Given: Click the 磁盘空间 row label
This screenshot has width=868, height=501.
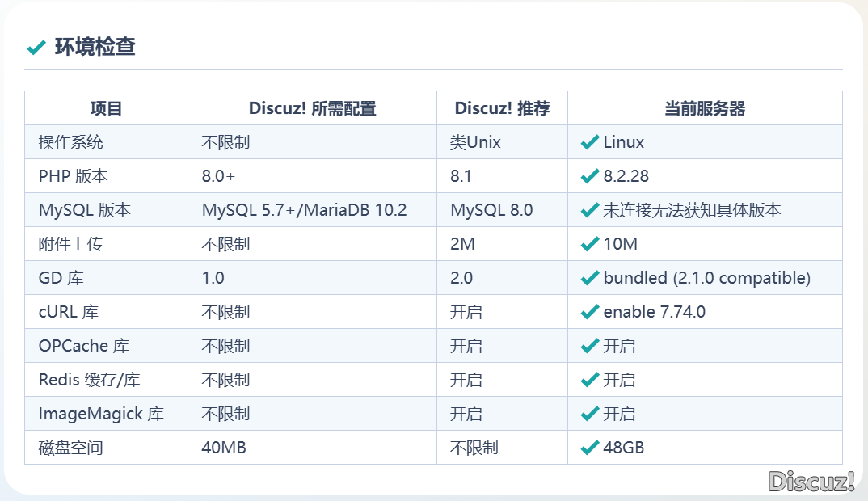Looking at the screenshot, I should 71,448.
